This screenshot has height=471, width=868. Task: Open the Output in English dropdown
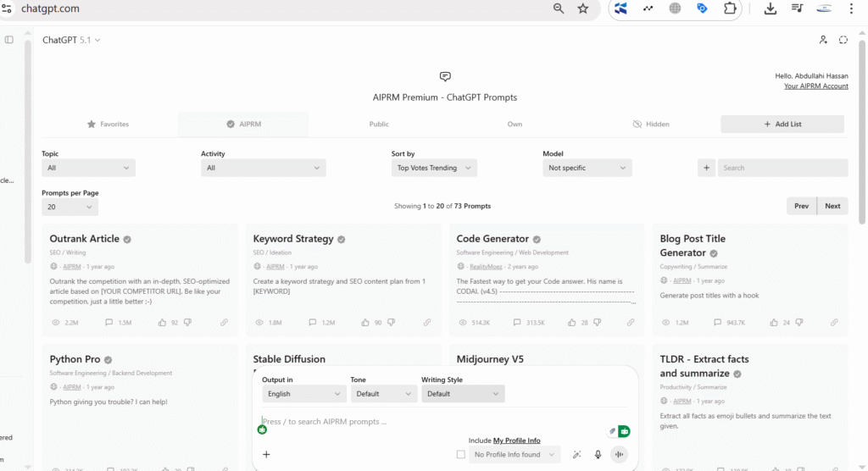tap(304, 394)
